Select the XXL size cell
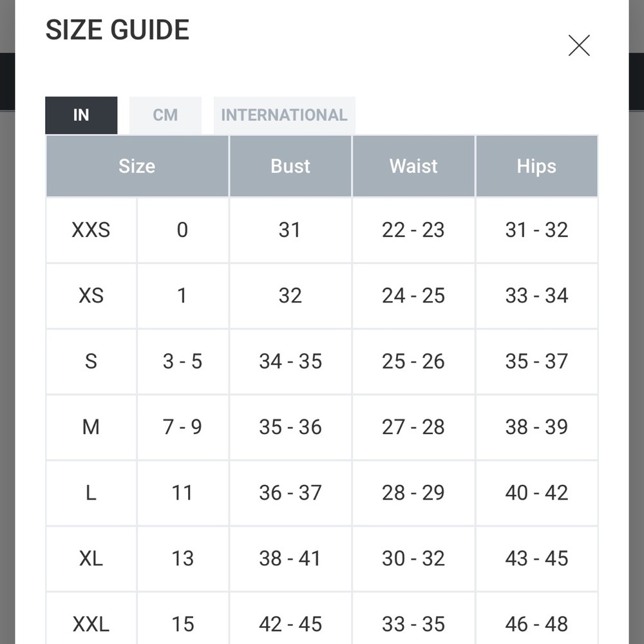This screenshot has width=644, height=644. click(x=91, y=623)
